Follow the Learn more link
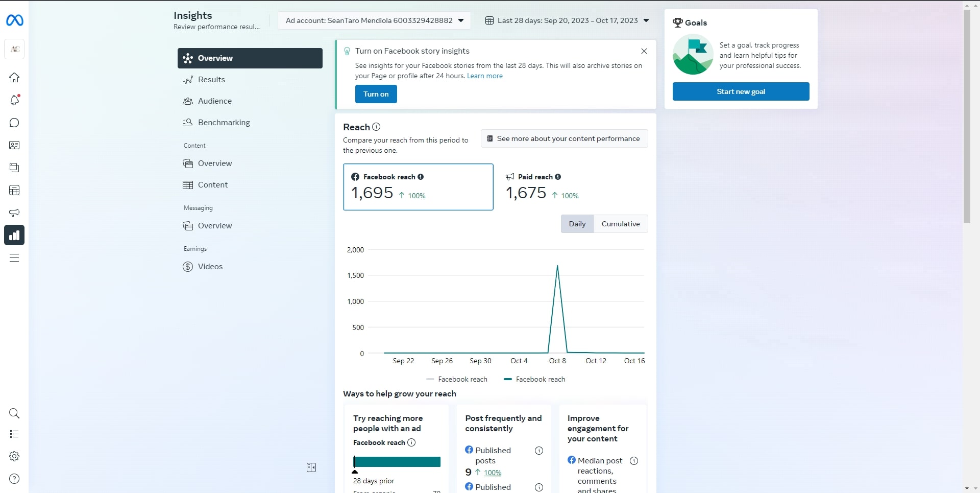The image size is (980, 493). pos(484,76)
